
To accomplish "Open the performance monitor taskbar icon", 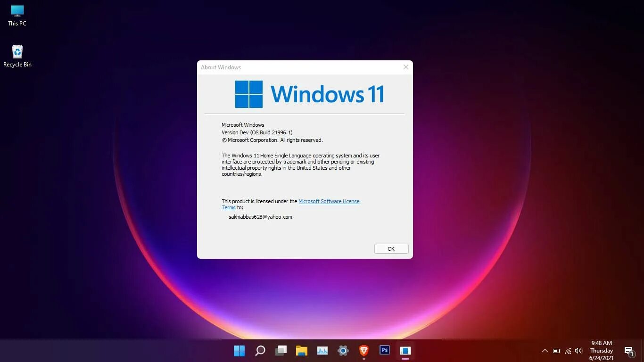I will [x=322, y=351].
